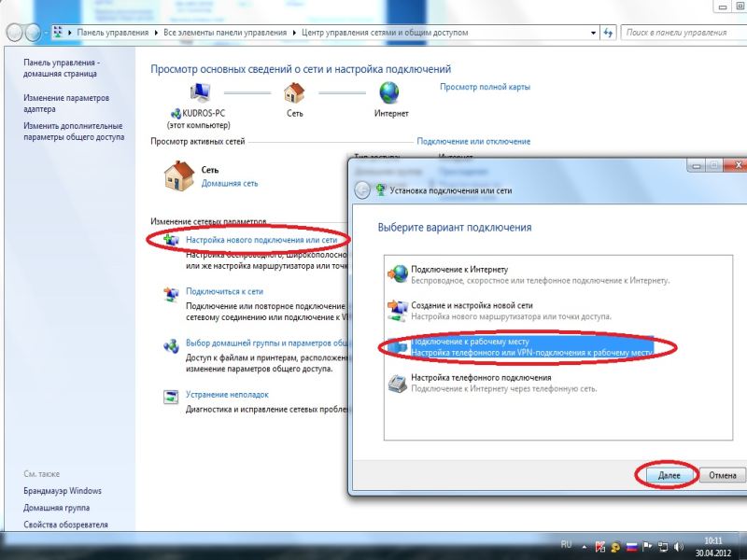Image resolution: width=747 pixels, height=560 pixels.
Task: Click the large house icon of active network
Action: point(177,175)
